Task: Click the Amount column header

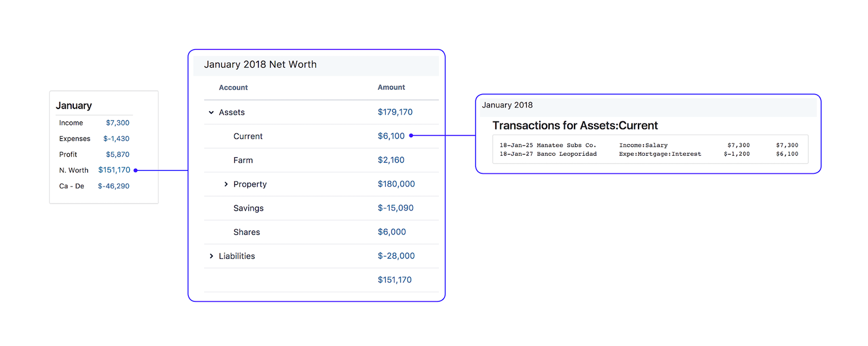Action: pyautogui.click(x=391, y=87)
